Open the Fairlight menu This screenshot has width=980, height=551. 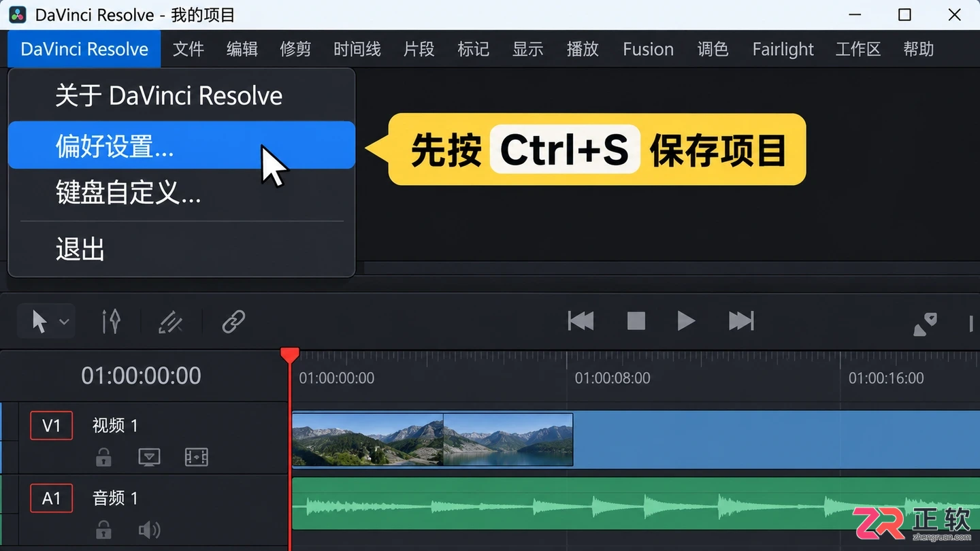[783, 49]
